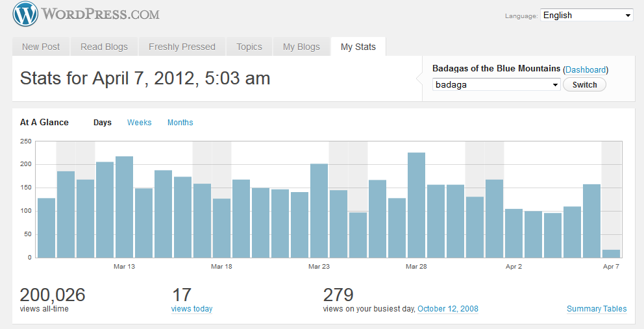644x329 pixels.
Task: Open the Dashboard link
Action: click(586, 69)
